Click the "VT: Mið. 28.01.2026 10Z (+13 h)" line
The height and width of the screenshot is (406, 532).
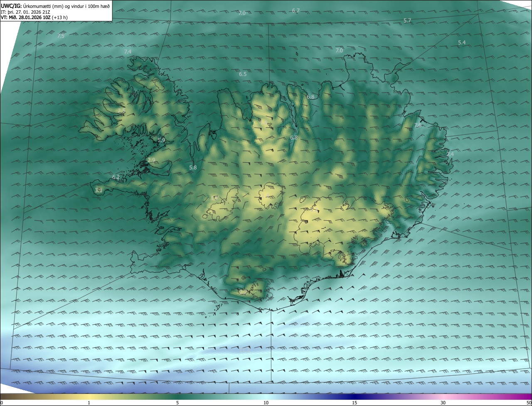click(34, 17)
